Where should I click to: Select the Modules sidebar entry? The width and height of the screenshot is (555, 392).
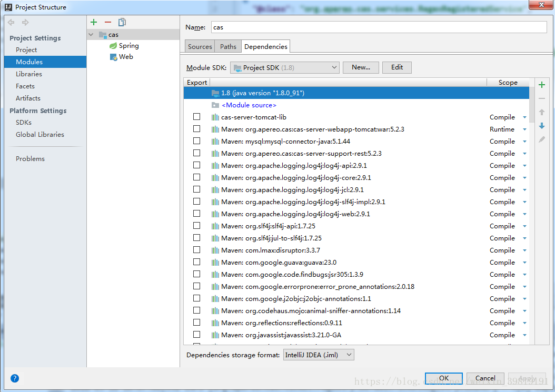[45, 62]
